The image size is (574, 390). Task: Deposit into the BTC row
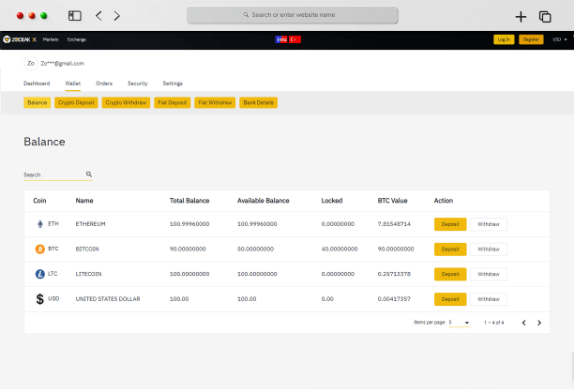450,249
